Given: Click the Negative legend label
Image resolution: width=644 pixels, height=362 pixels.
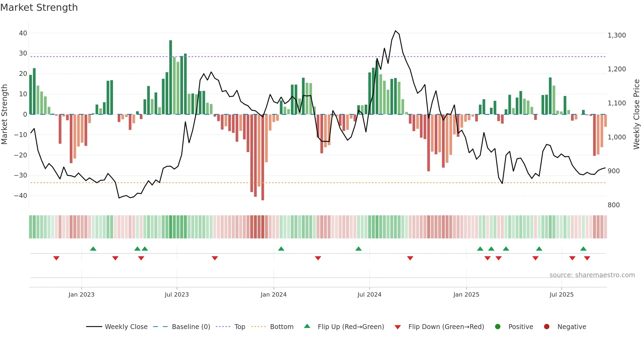Looking at the screenshot, I should [x=572, y=327].
